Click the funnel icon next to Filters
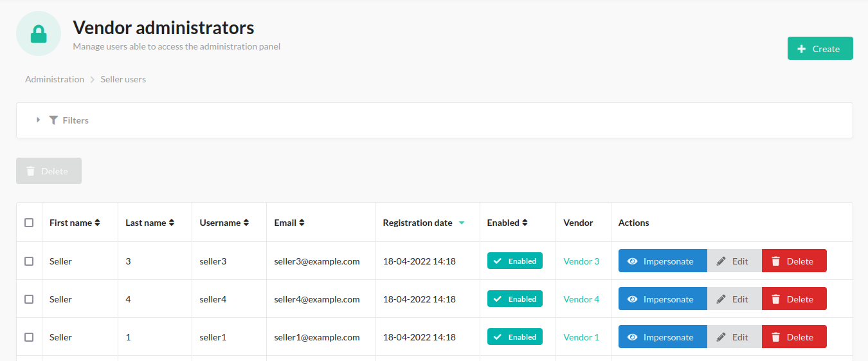Screen dimensions: 868x361 point(53,120)
